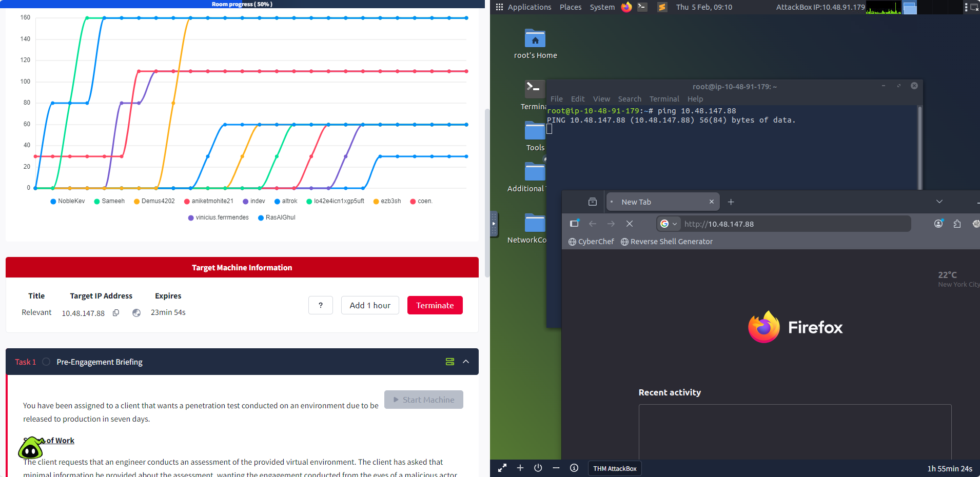
Task: Expand the Firefox list all tabs chevron
Action: (x=939, y=202)
